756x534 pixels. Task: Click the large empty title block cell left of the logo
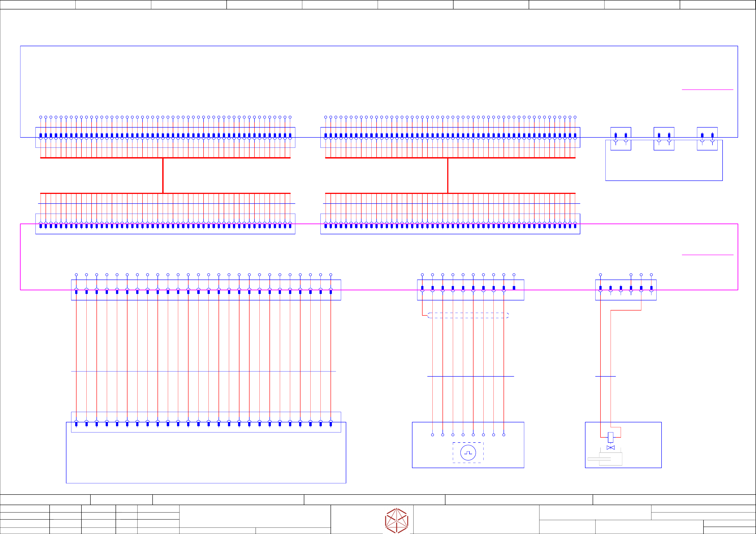255,516
